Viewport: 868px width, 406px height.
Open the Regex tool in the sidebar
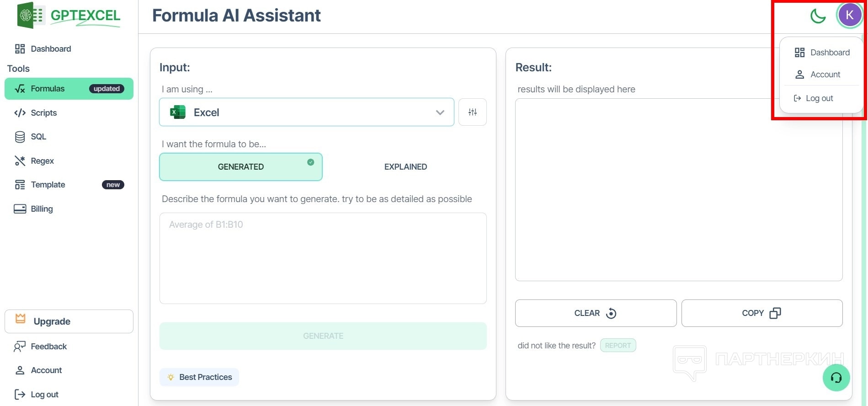pyautogui.click(x=42, y=161)
